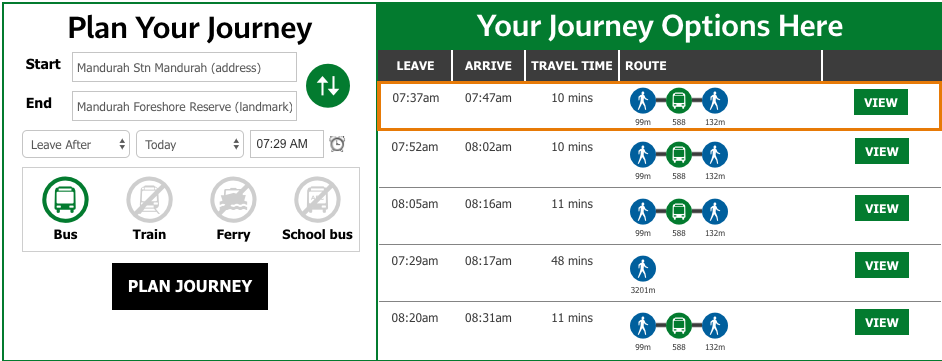Click the alarm clock time icon
The width and height of the screenshot is (942, 361).
337,144
